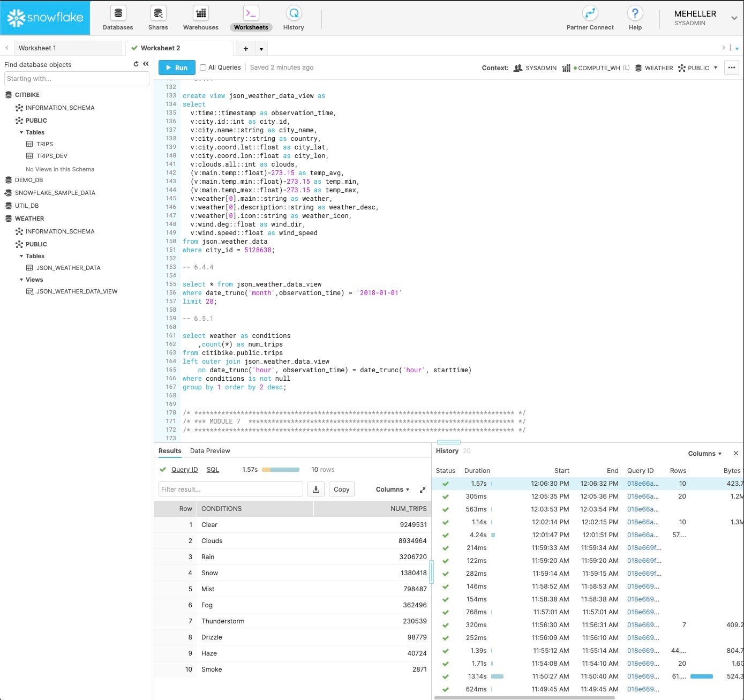Open Columns dropdown in History pane

click(x=705, y=454)
